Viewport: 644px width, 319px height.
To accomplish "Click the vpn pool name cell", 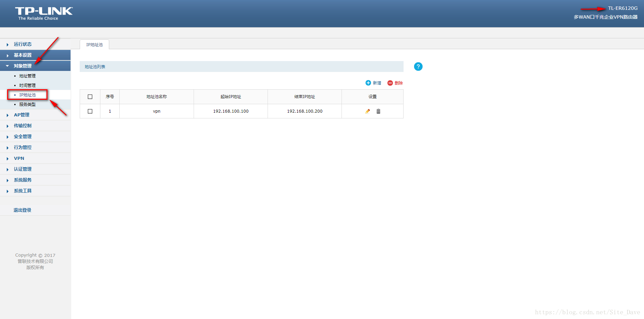I will coord(157,111).
